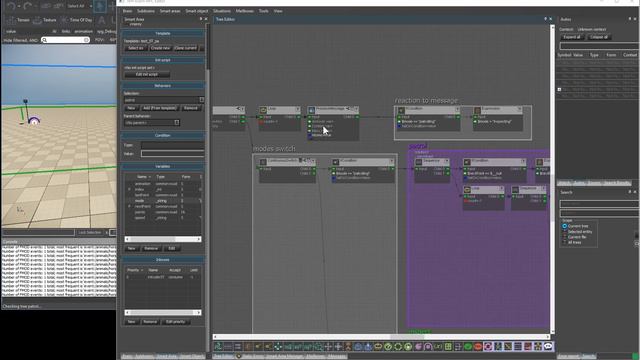
Task: Click Redo arrow in left editor window
Action: click(x=27, y=6)
